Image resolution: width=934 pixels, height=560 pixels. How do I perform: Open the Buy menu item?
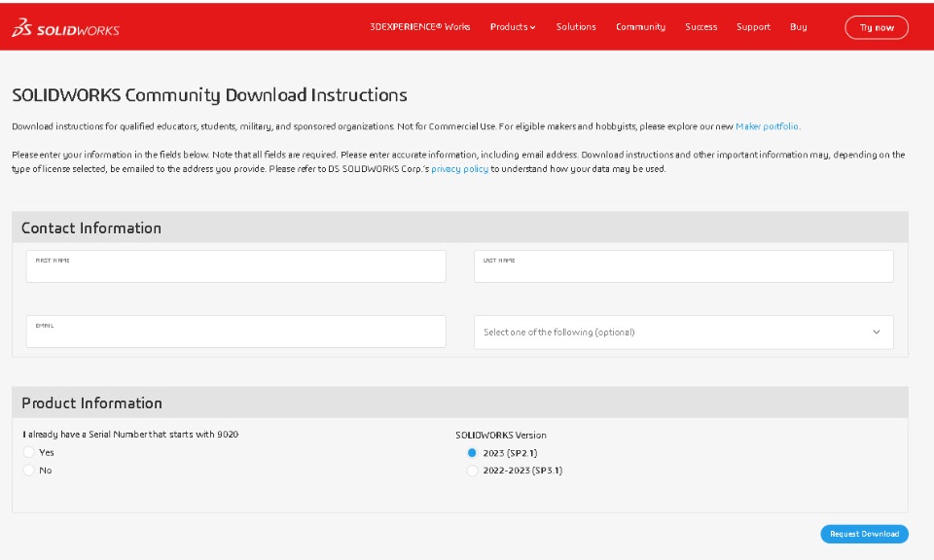pos(798,27)
